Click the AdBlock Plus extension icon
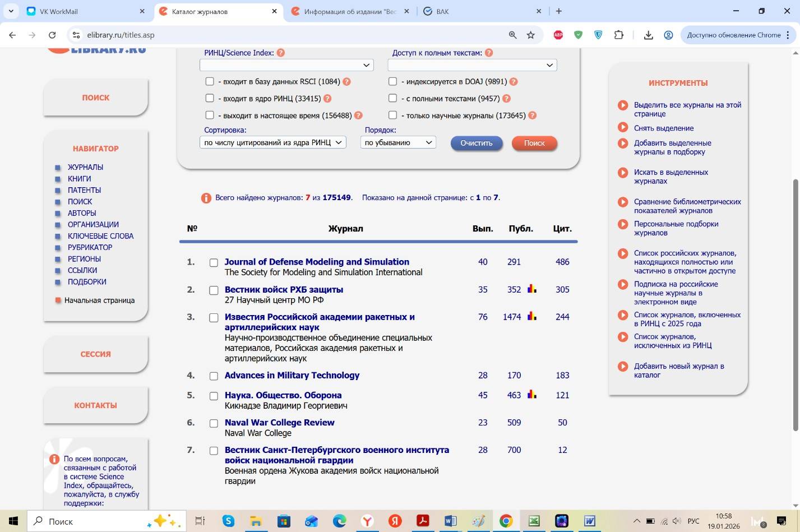The image size is (800, 532). pyautogui.click(x=558, y=35)
